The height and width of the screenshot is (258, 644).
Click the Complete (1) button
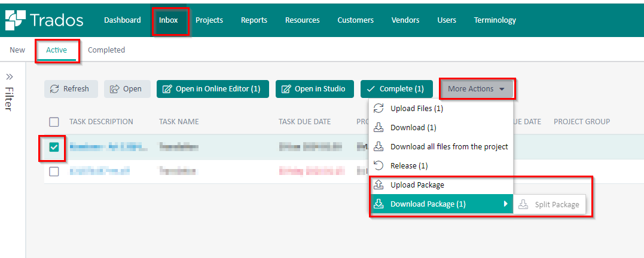click(x=397, y=89)
